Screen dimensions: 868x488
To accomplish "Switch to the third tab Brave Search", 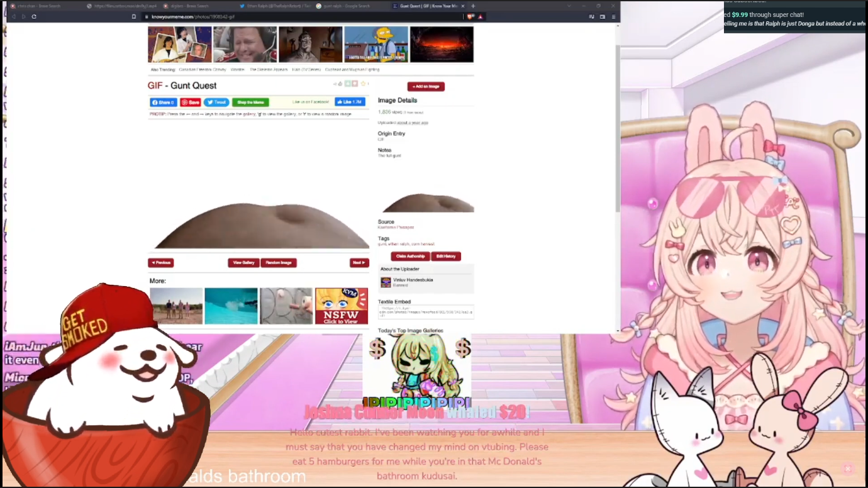I will click(x=198, y=6).
